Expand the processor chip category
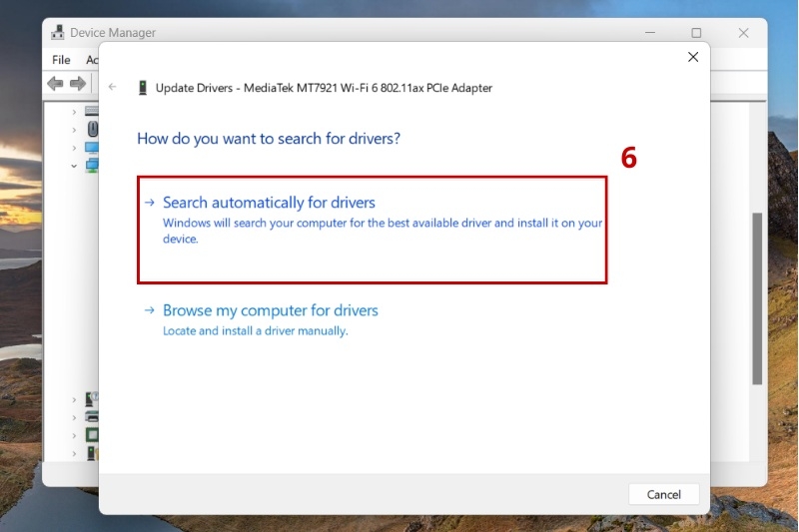This screenshot has height=532, width=799. pyautogui.click(x=74, y=436)
